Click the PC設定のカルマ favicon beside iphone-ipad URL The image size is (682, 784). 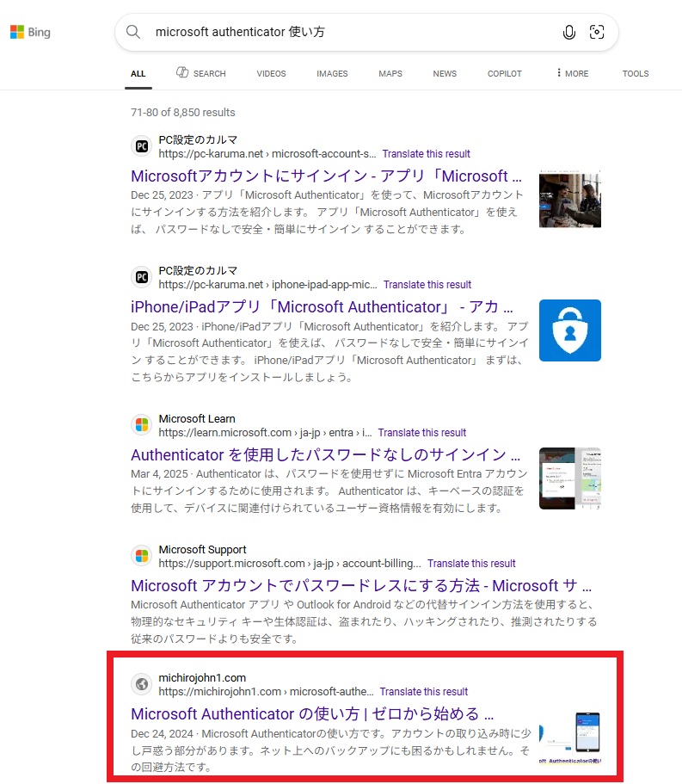142,277
